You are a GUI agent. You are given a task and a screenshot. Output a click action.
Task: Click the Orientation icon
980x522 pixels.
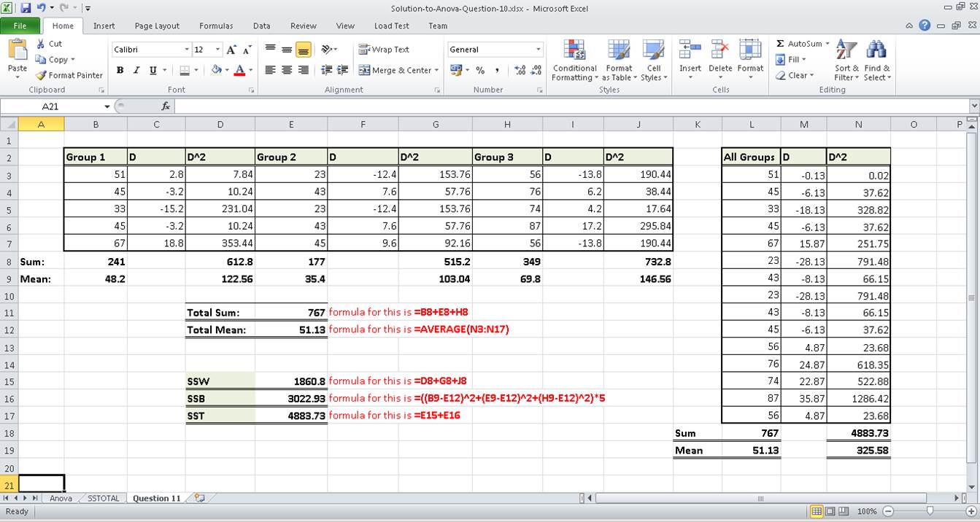coord(328,50)
